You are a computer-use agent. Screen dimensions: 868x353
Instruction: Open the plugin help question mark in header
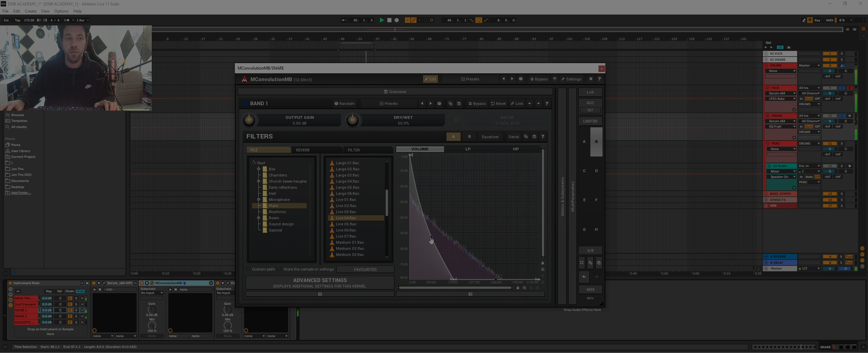click(599, 79)
